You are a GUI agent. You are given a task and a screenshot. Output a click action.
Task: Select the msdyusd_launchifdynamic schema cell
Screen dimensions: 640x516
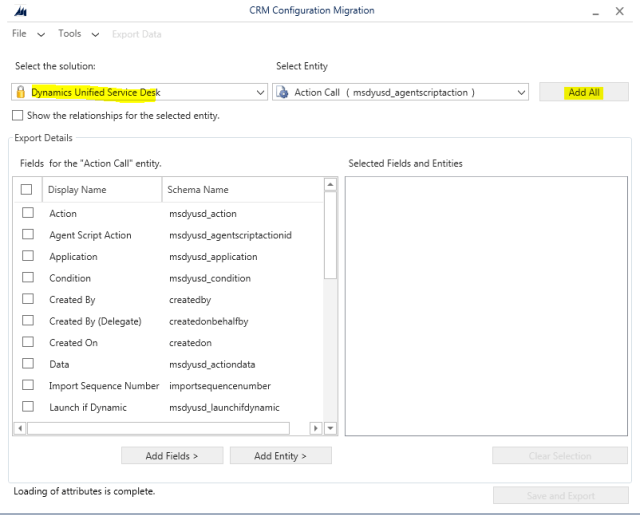point(224,407)
